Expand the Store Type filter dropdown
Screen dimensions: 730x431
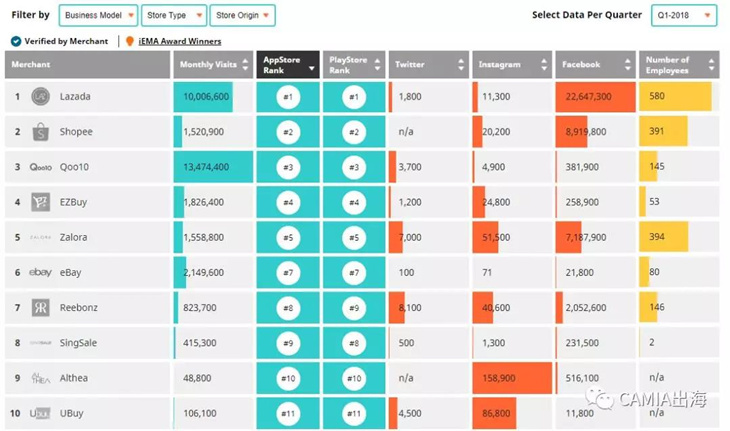(174, 16)
